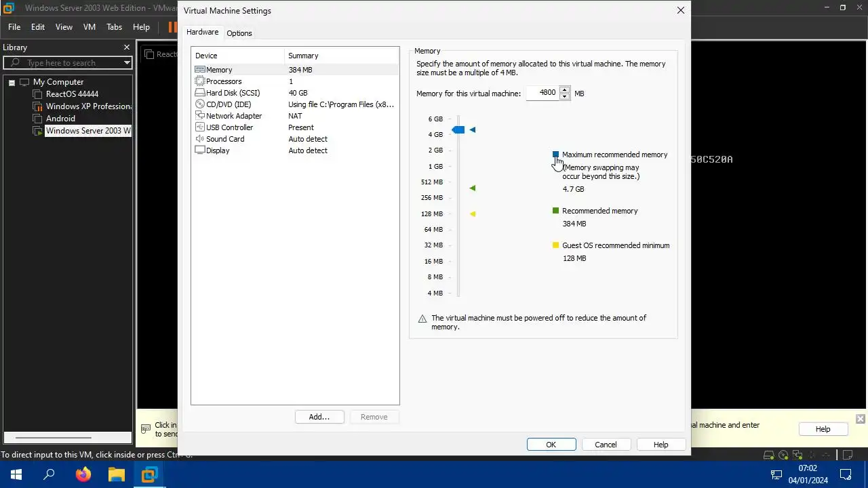Image resolution: width=868 pixels, height=488 pixels.
Task: Click the hard disk status bar icon
Action: 768,455
